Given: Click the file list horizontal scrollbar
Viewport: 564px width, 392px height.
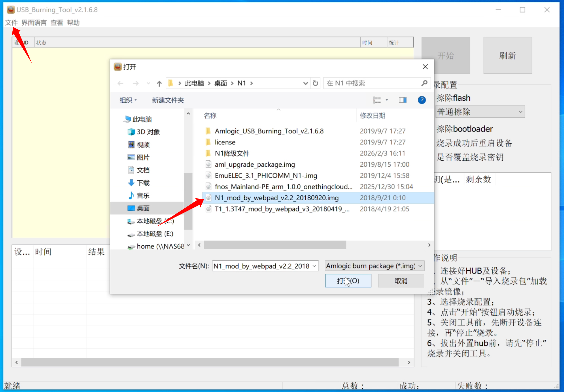Looking at the screenshot, I should coord(275,245).
